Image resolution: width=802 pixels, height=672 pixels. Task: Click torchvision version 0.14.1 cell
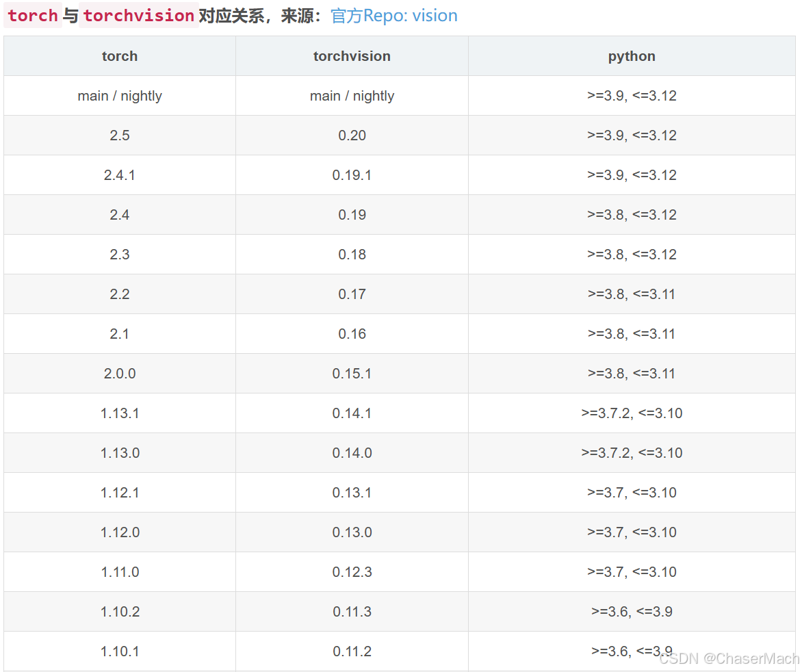pos(352,413)
